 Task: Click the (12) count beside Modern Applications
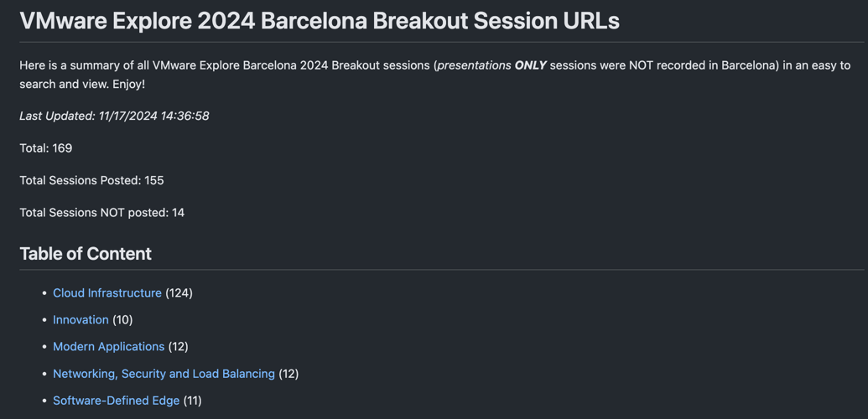[179, 346]
